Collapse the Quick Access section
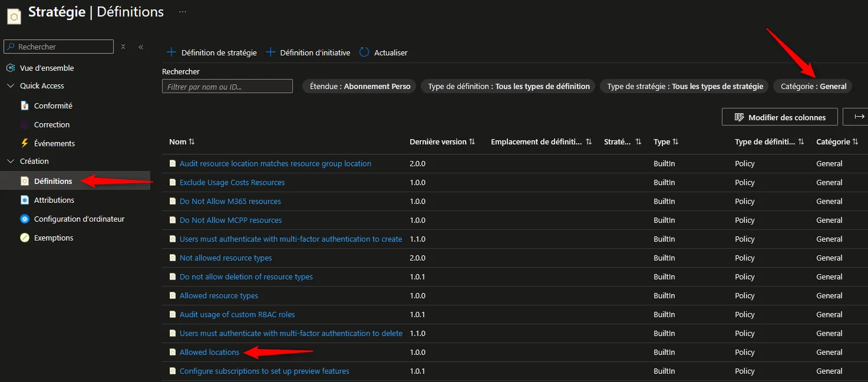The height and width of the screenshot is (382, 868). click(x=11, y=85)
